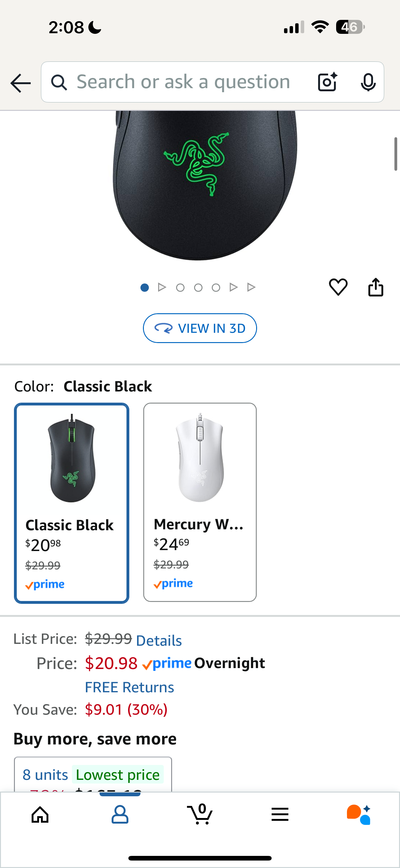Open the hamburger menu
The height and width of the screenshot is (868, 400).
280,814
